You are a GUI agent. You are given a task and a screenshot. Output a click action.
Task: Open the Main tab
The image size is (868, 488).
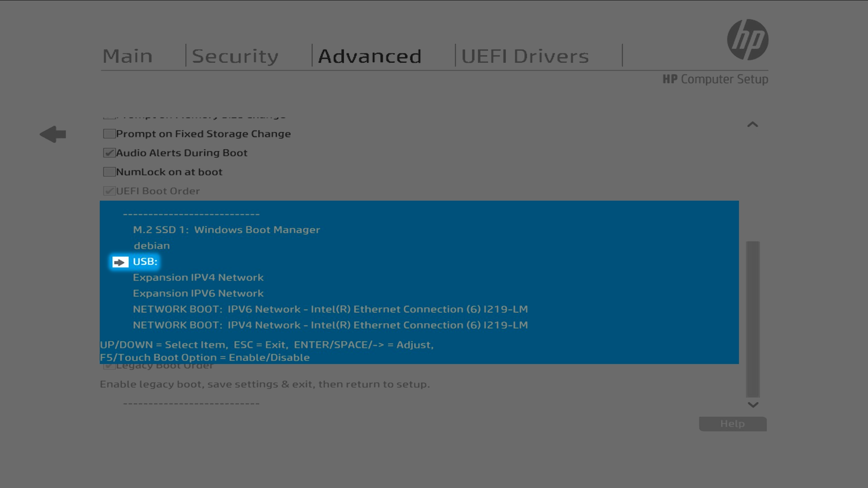[127, 56]
